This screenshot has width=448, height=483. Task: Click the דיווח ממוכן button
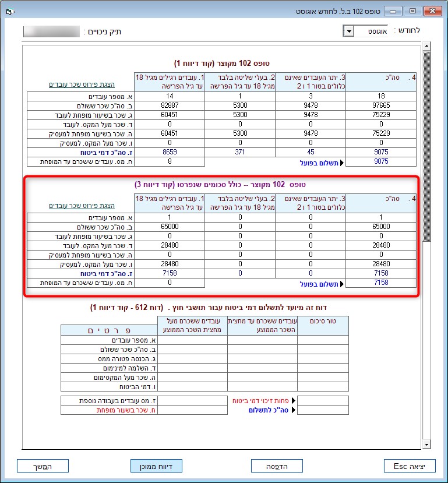(156, 466)
